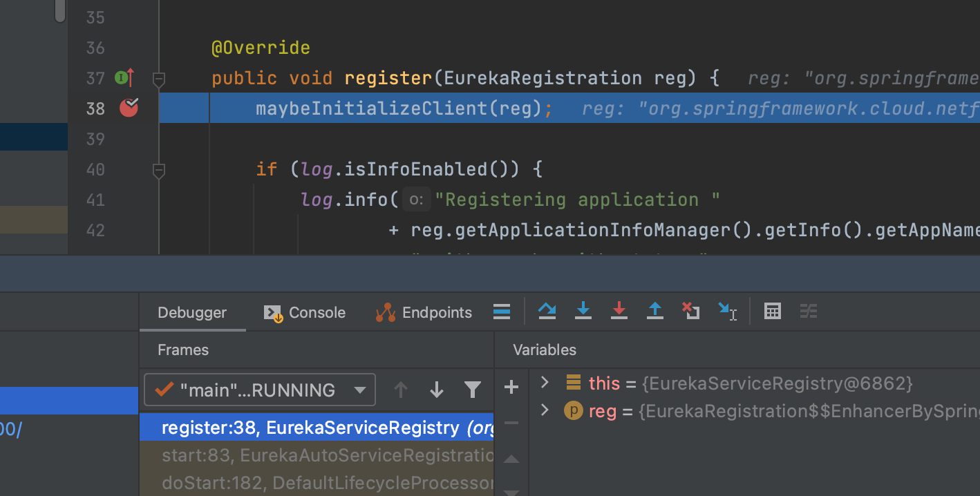The height and width of the screenshot is (496, 980).
Task: Collapse the register method code fold
Action: coord(159,79)
